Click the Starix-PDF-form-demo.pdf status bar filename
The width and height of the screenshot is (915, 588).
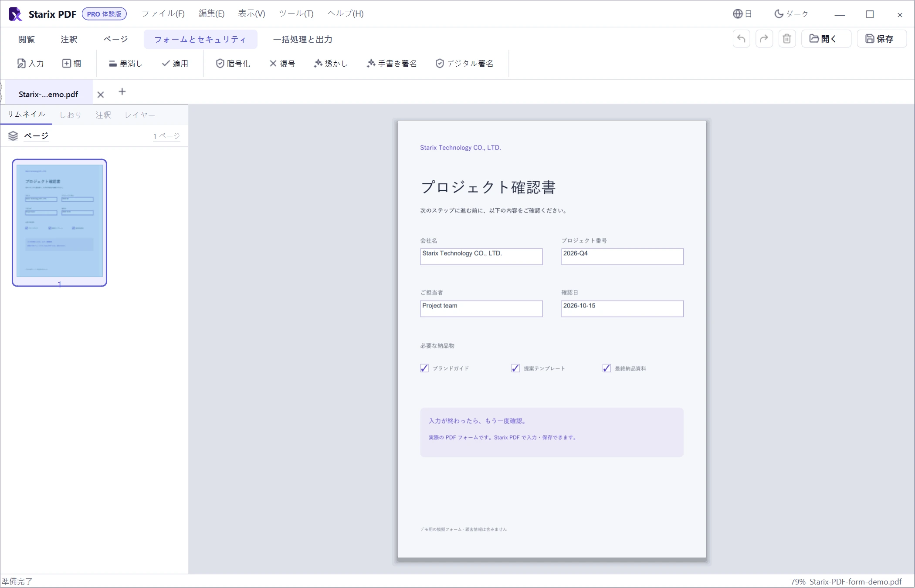(x=856, y=581)
